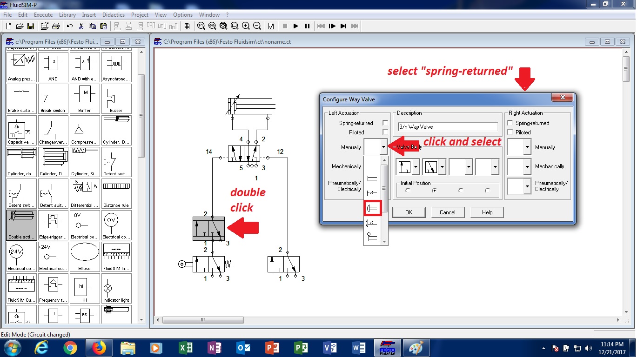Open Google Chrome from the taskbar

coord(70,348)
